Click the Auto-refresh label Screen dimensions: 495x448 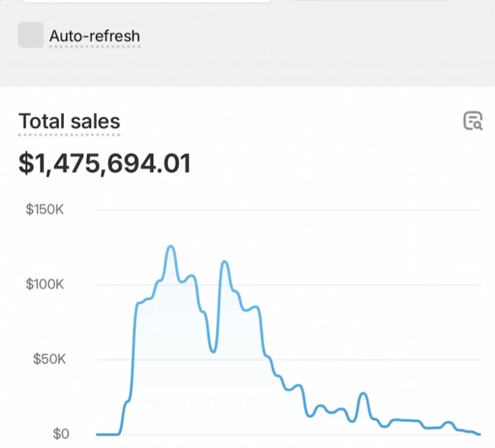tap(95, 36)
